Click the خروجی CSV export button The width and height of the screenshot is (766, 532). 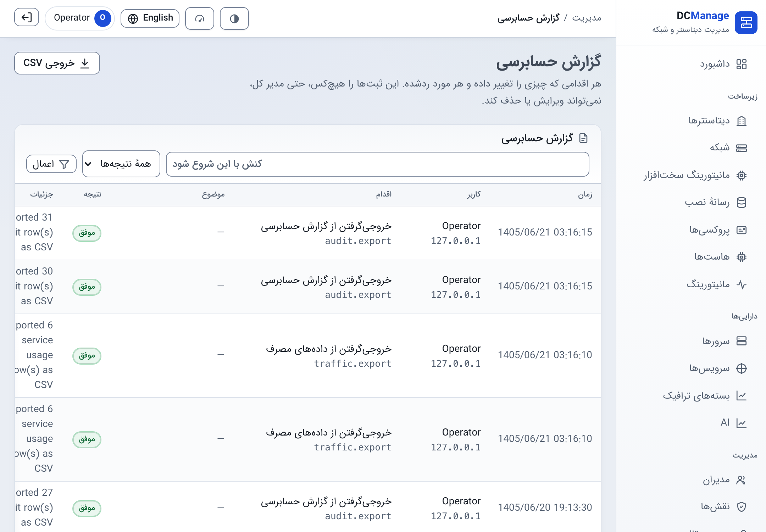(57, 63)
